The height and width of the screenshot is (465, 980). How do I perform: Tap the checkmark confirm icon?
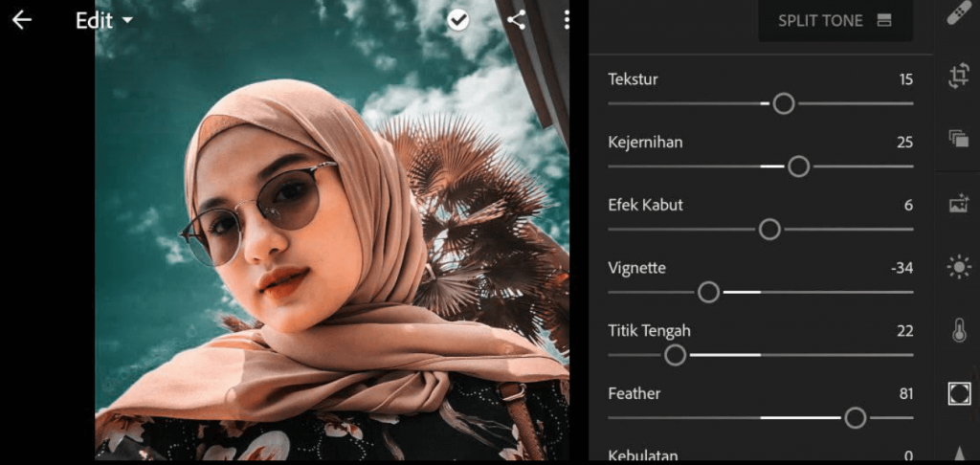click(458, 20)
